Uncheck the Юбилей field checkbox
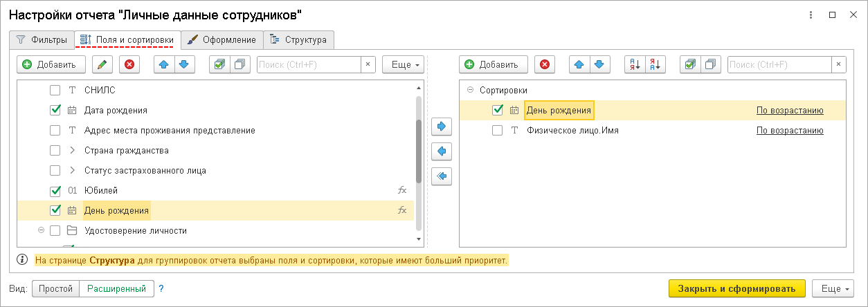 pos(55,190)
